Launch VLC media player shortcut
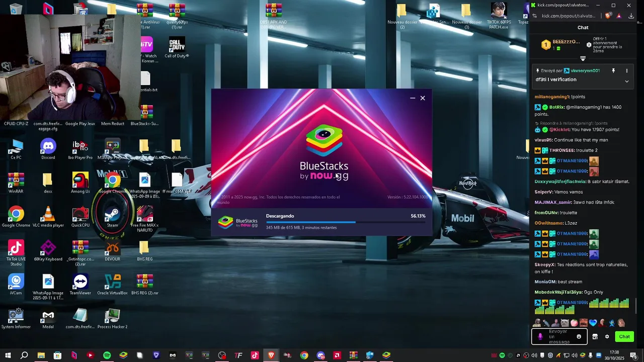 (x=48, y=217)
